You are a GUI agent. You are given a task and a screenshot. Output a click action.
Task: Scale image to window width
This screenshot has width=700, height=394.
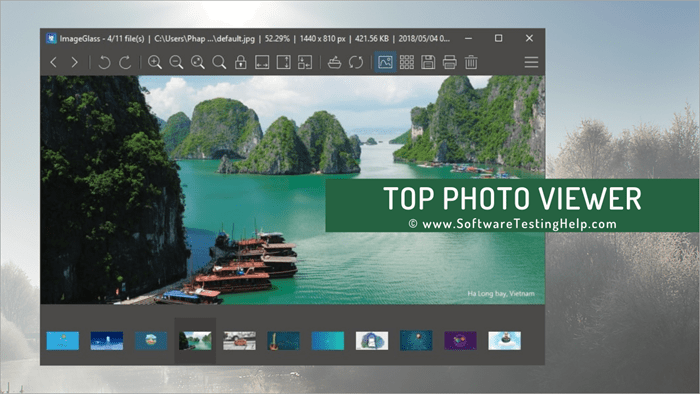pos(262,62)
